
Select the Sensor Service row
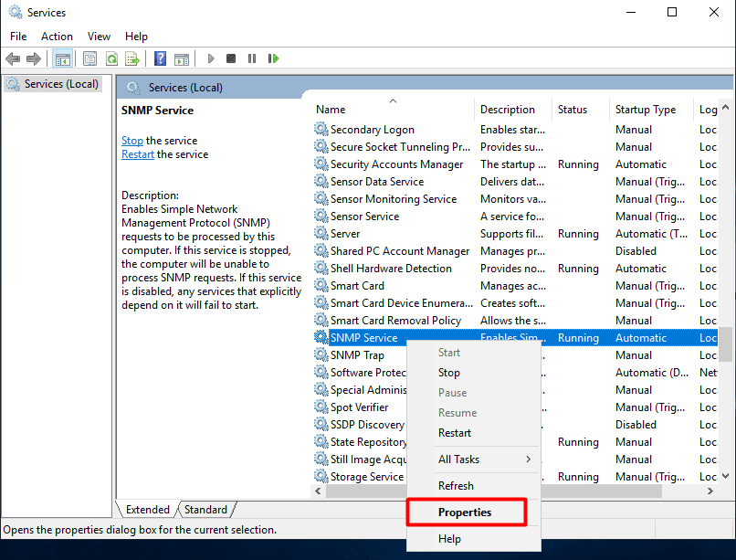pos(515,217)
